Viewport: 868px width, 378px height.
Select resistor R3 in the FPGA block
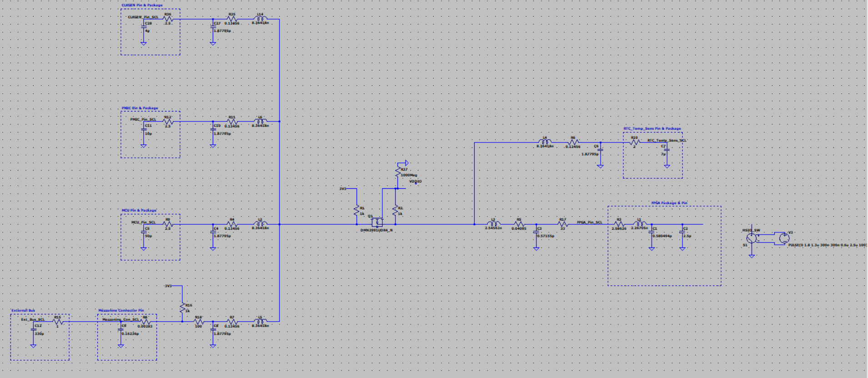click(618, 224)
